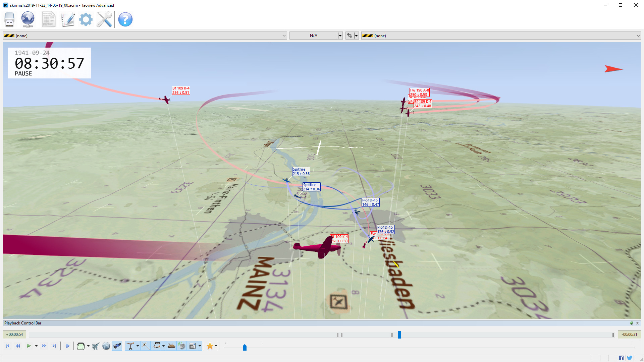Close the Playback Control Bar panel

pos(637,323)
